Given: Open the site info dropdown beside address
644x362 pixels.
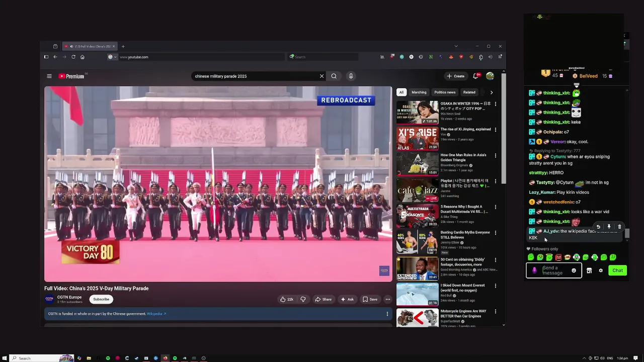Looking at the screenshot, I should click(x=112, y=57).
